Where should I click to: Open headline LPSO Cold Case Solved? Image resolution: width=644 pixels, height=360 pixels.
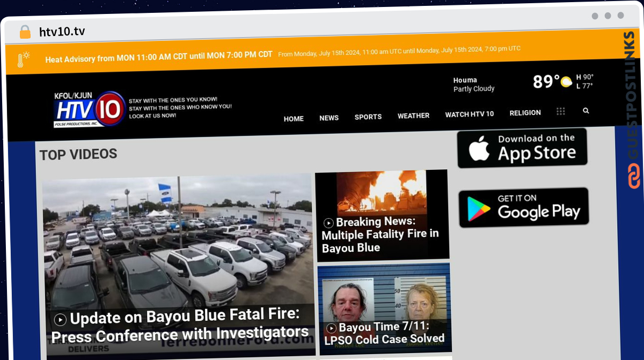[384, 333]
